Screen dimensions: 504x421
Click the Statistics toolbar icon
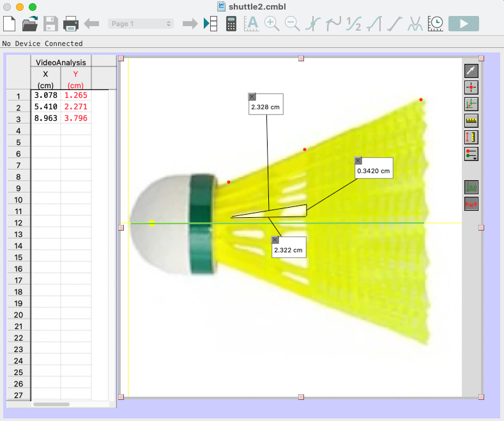[354, 24]
